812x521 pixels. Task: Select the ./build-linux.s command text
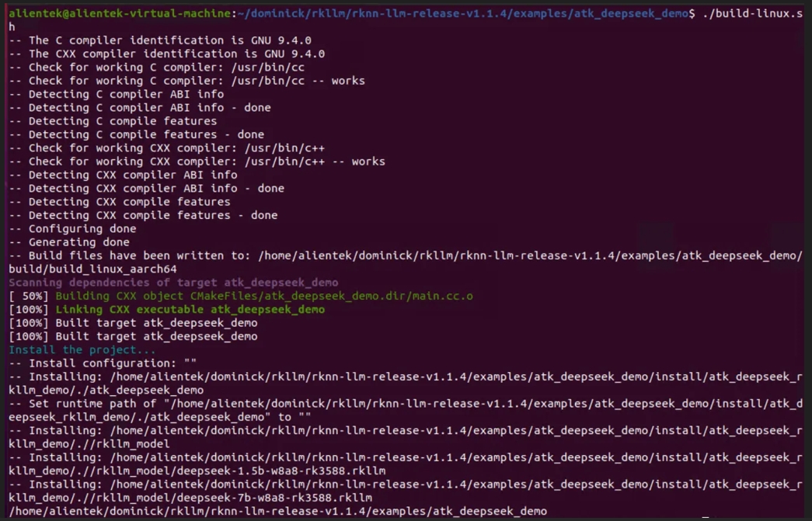pos(752,13)
